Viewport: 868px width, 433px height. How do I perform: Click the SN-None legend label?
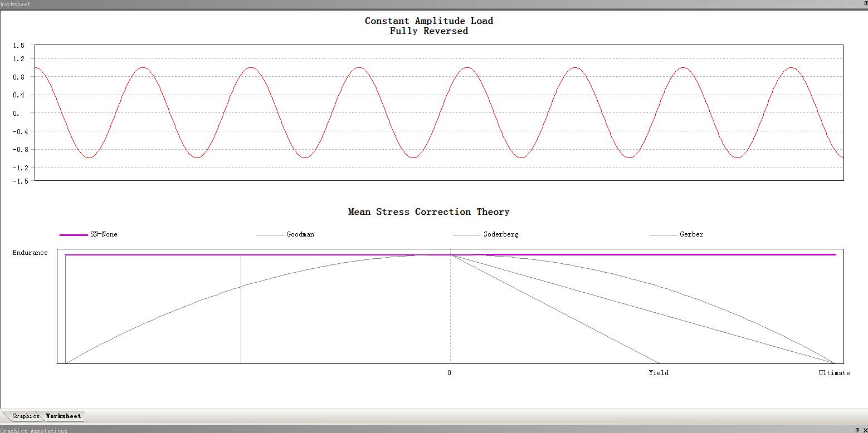click(x=104, y=234)
